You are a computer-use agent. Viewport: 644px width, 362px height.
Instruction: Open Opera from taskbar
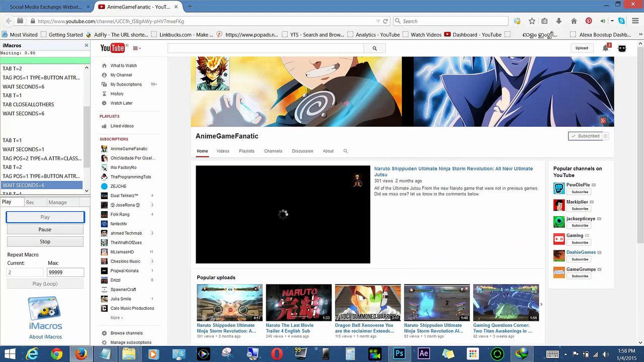[277, 354]
